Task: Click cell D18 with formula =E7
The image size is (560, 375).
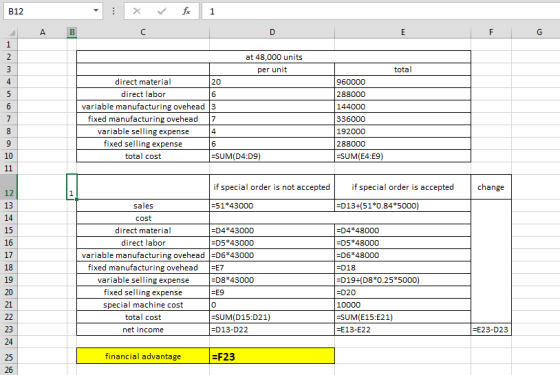Action: tap(272, 268)
